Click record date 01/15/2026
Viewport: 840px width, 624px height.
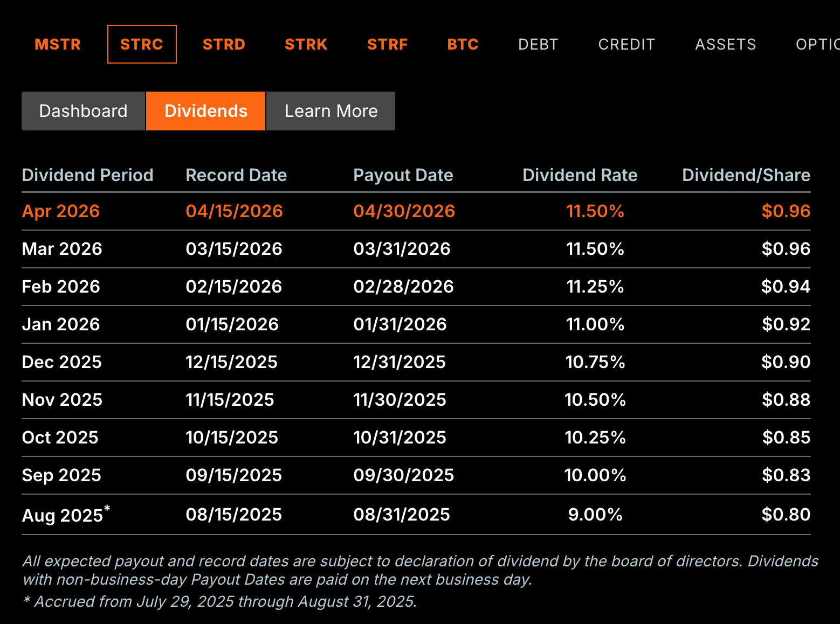(232, 324)
